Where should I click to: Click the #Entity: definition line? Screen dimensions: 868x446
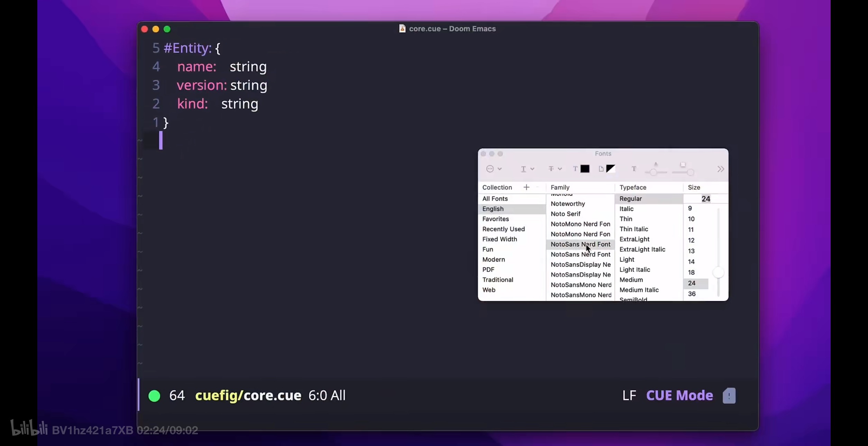tap(192, 48)
